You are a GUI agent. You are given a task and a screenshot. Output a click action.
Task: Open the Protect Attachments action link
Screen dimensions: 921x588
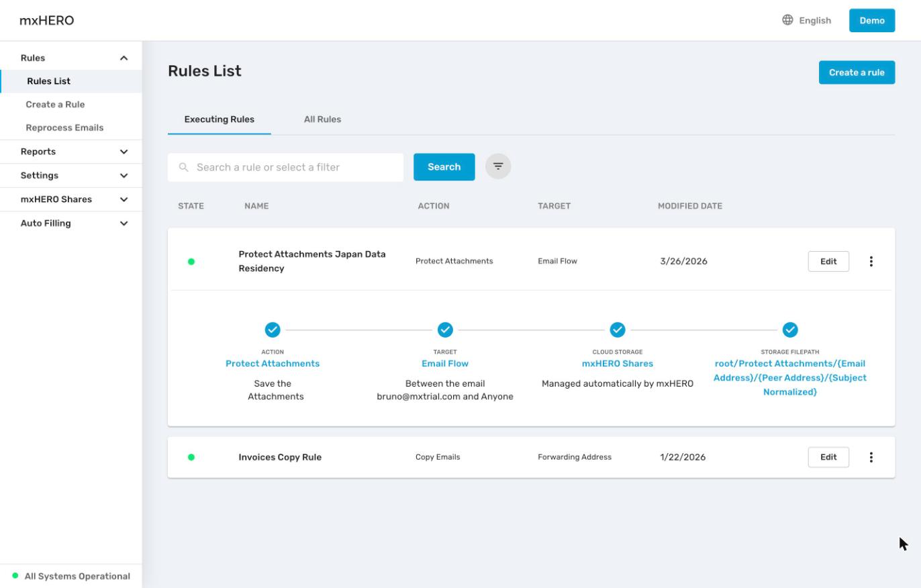(273, 363)
